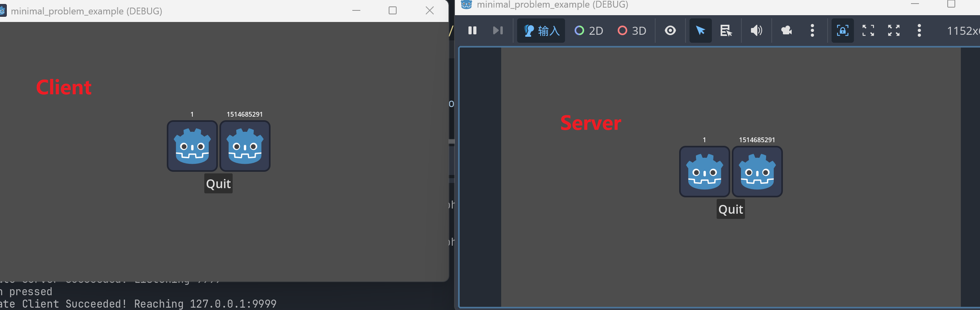This screenshot has width=980, height=310.
Task: Choose the list select mode icon
Action: click(x=726, y=30)
